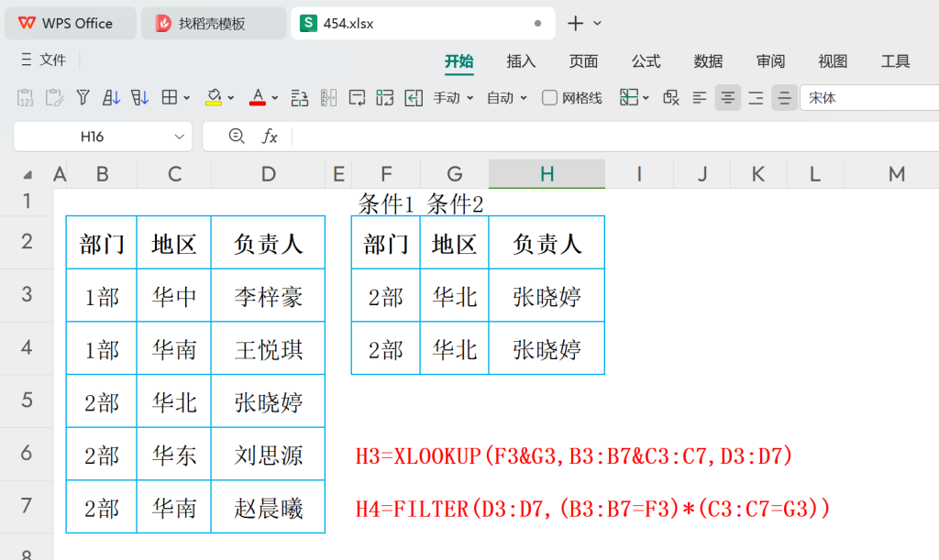Open the fill color dropdown arrow
939x560 pixels.
tap(231, 98)
